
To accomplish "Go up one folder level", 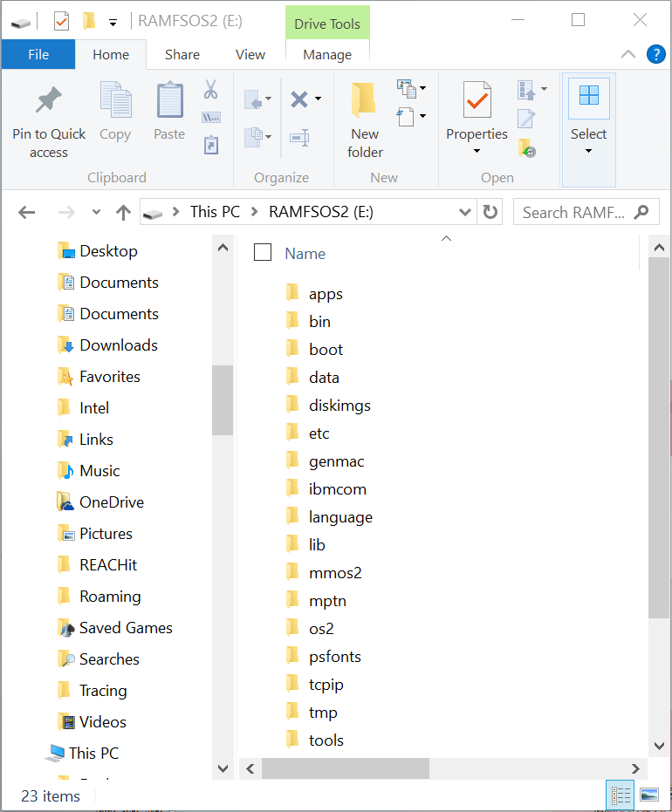I will click(x=123, y=212).
